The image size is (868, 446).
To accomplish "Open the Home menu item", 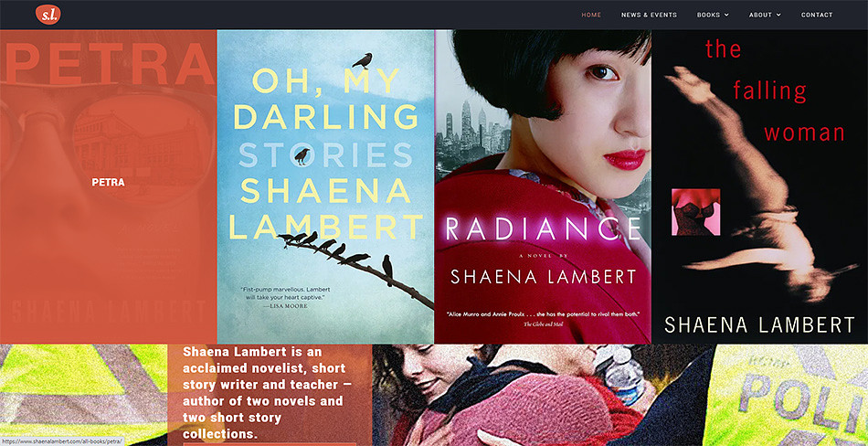I will click(591, 15).
